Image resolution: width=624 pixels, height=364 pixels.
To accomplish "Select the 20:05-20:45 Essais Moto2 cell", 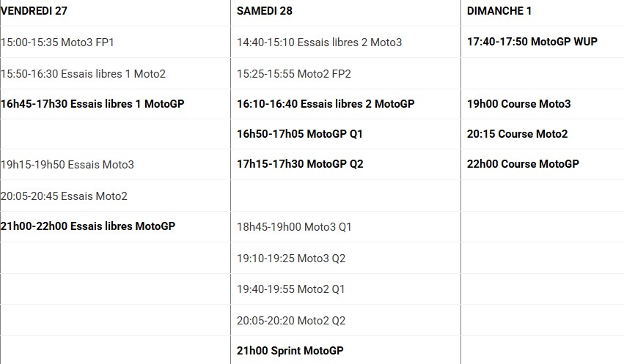I will 65,196.
